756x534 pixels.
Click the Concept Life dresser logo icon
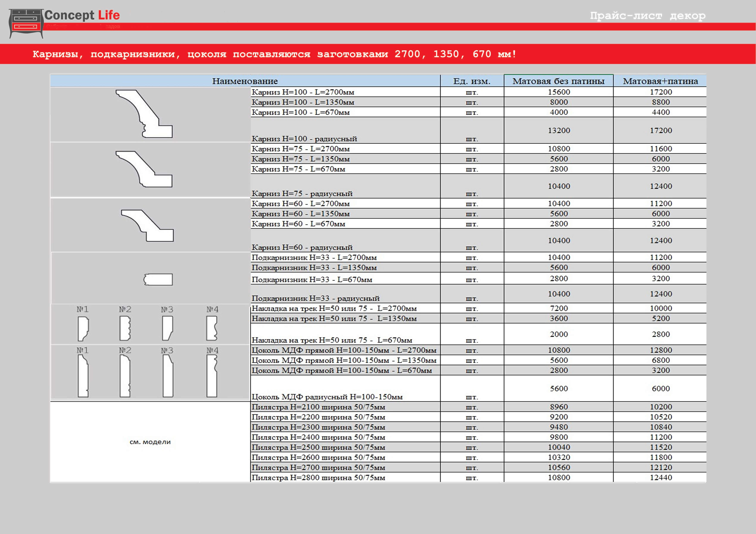click(x=26, y=23)
